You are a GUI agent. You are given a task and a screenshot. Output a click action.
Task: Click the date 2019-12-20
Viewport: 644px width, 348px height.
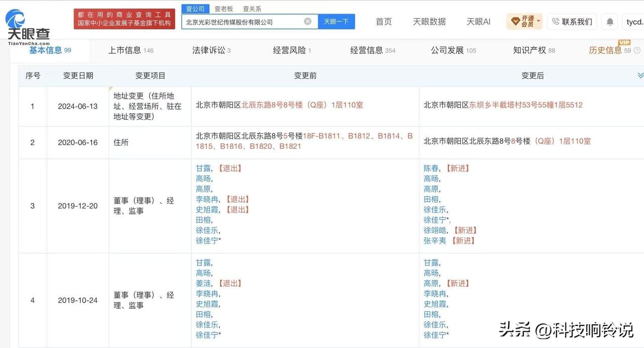coord(77,206)
